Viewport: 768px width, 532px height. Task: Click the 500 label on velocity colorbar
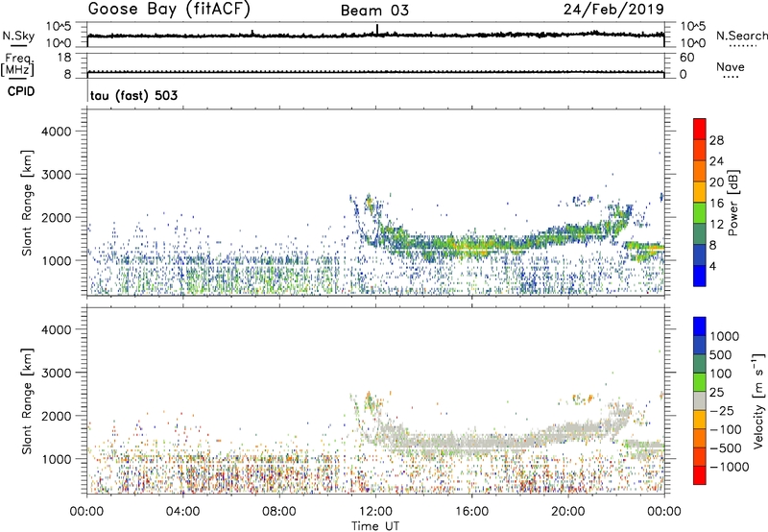[x=719, y=354]
